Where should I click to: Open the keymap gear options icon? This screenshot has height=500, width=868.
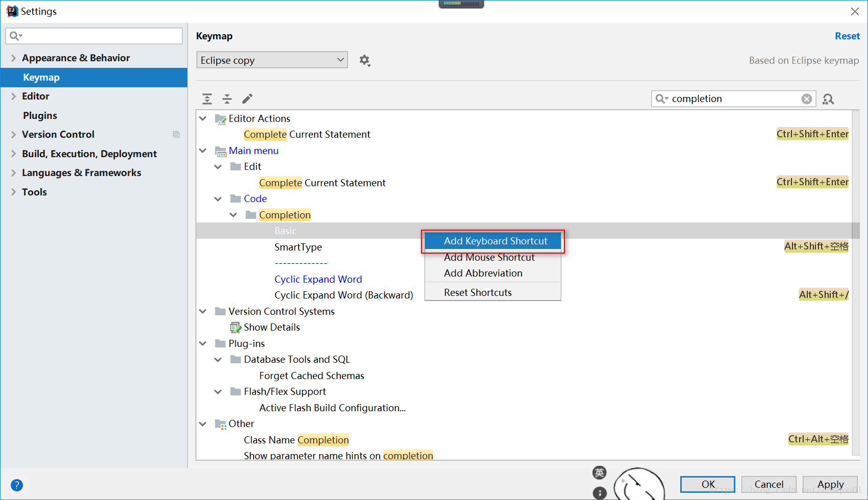point(364,60)
